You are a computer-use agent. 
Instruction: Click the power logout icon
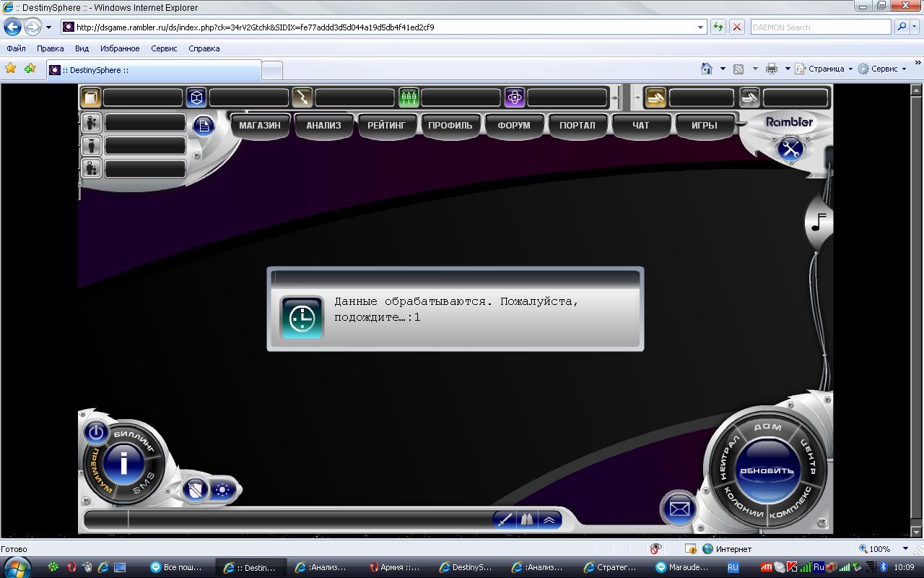point(95,433)
